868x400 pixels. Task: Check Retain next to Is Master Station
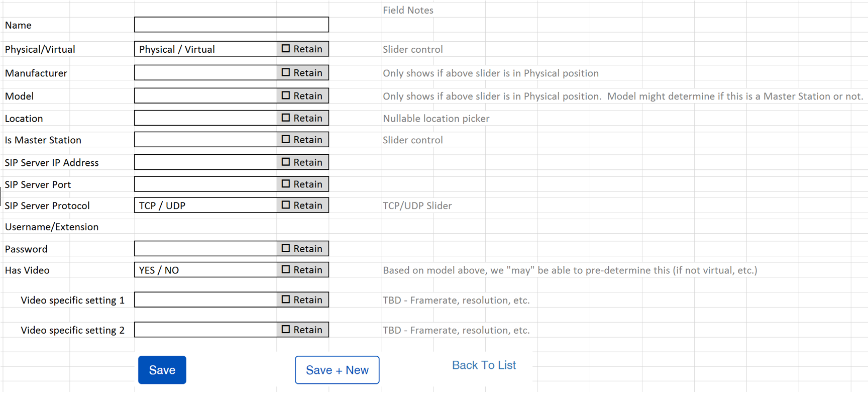[x=286, y=139]
